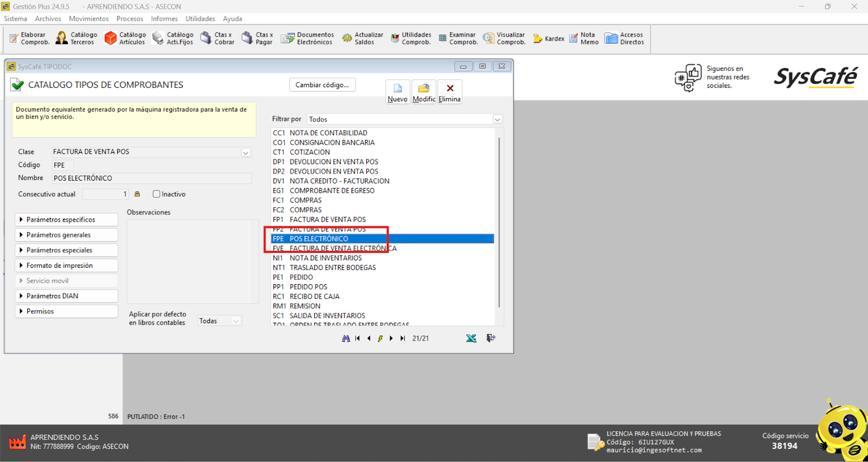The height and width of the screenshot is (462, 868).
Task: Open the Clase dropdown
Action: pos(246,152)
